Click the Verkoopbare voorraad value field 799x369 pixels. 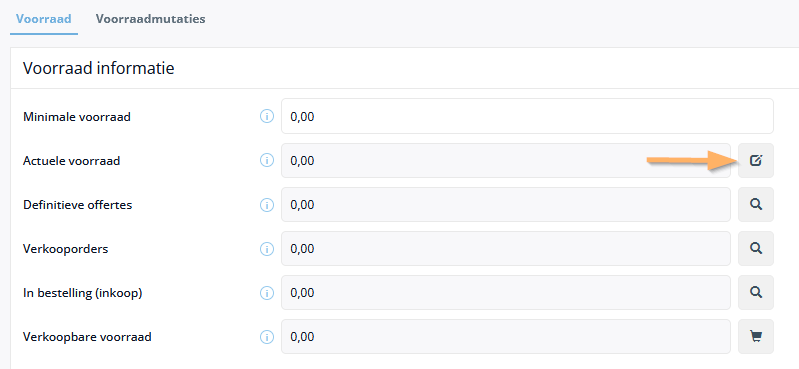click(506, 336)
